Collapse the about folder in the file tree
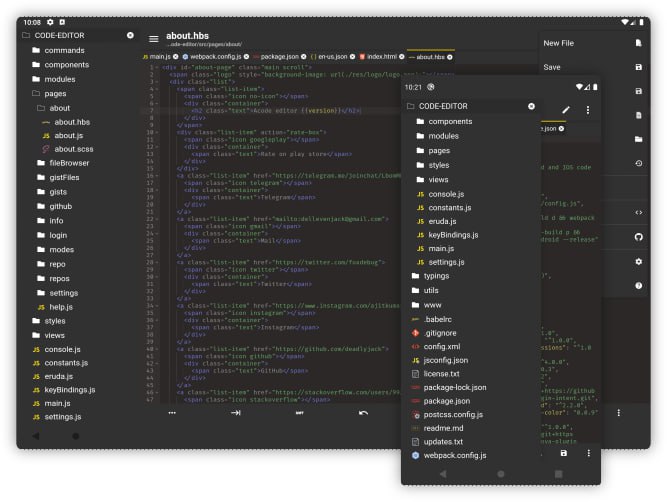Screen dimensions: 667x502 [x=59, y=108]
